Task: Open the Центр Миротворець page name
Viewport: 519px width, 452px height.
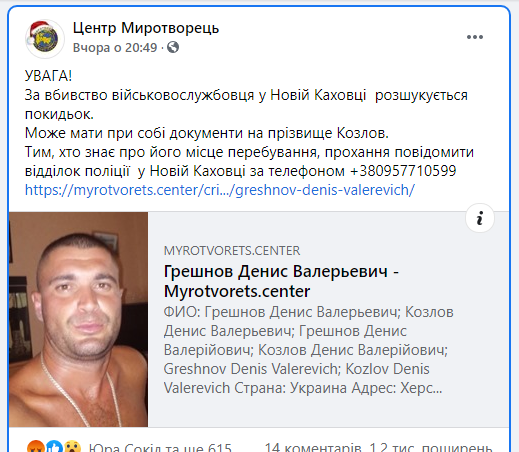Action: [146, 28]
